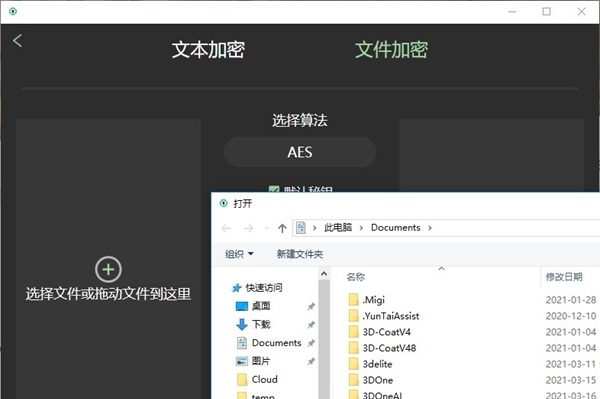Click the location icon in the address bar
The height and width of the screenshot is (399, 600).
pos(301,228)
